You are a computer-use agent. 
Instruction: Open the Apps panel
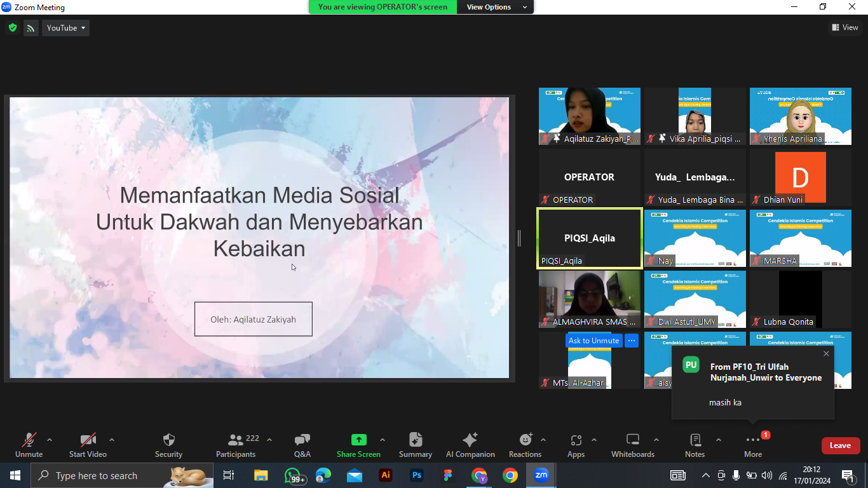coord(576,445)
